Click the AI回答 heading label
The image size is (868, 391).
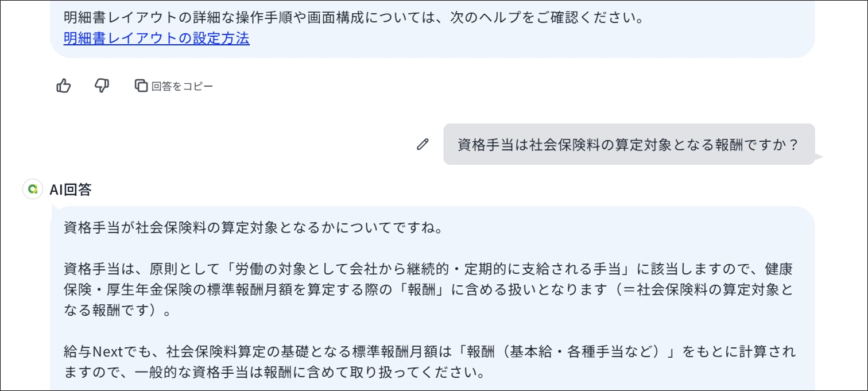click(71, 189)
